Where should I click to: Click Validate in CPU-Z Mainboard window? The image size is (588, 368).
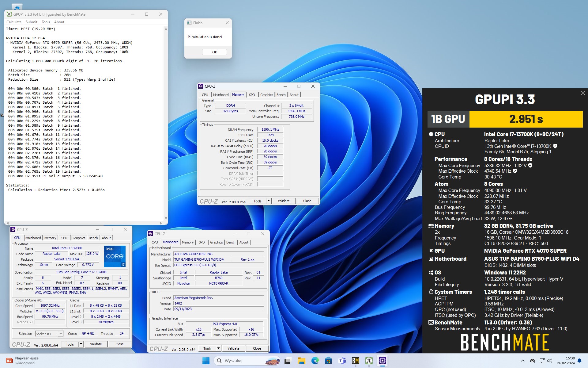(233, 348)
